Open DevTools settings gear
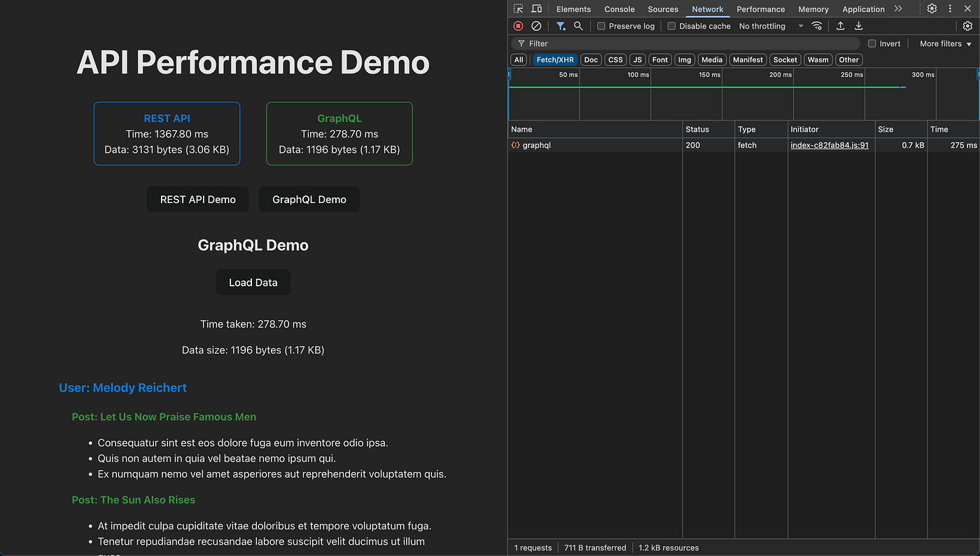 pyautogui.click(x=932, y=8)
